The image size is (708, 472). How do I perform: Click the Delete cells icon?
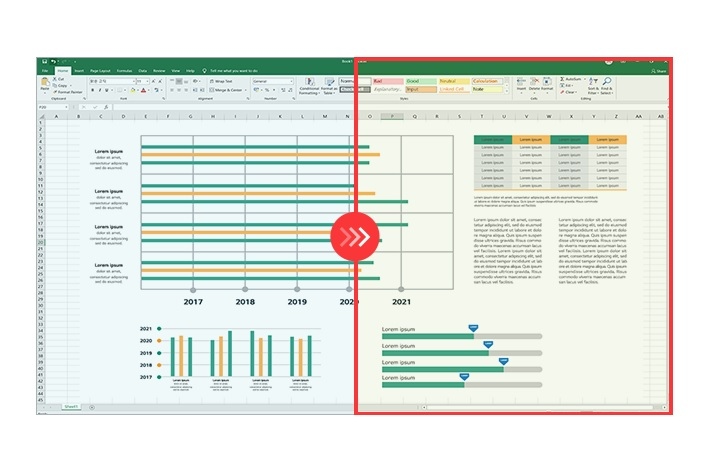[534, 82]
